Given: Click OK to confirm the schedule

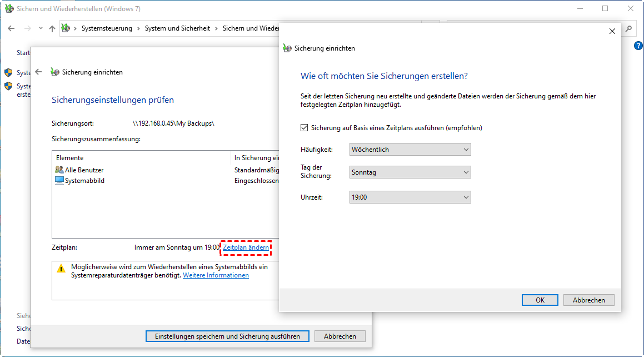Looking at the screenshot, I should pyautogui.click(x=540, y=300).
